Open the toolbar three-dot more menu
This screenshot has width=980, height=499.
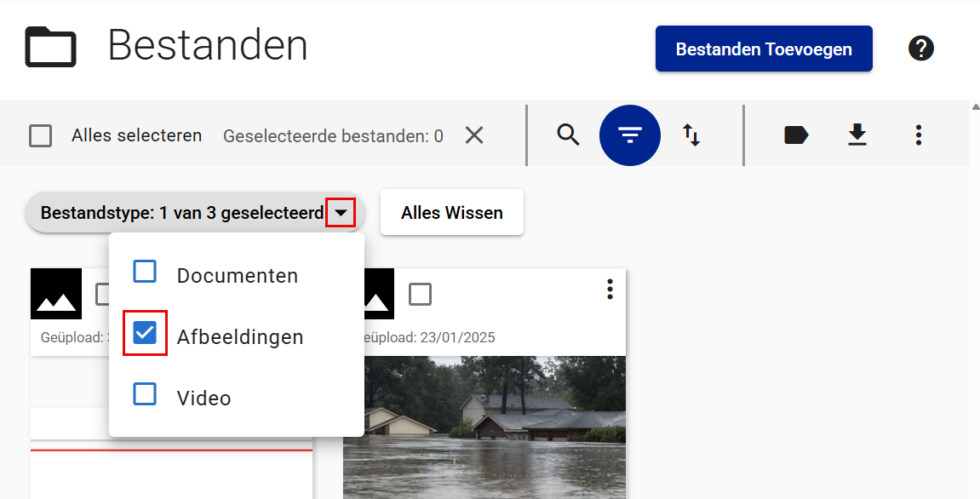[919, 135]
